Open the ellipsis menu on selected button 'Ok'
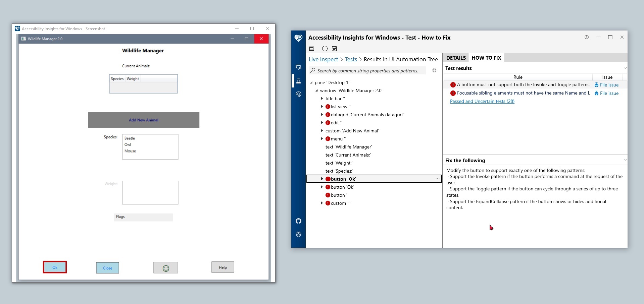Image resolution: width=644 pixels, height=304 pixels. pos(438,179)
